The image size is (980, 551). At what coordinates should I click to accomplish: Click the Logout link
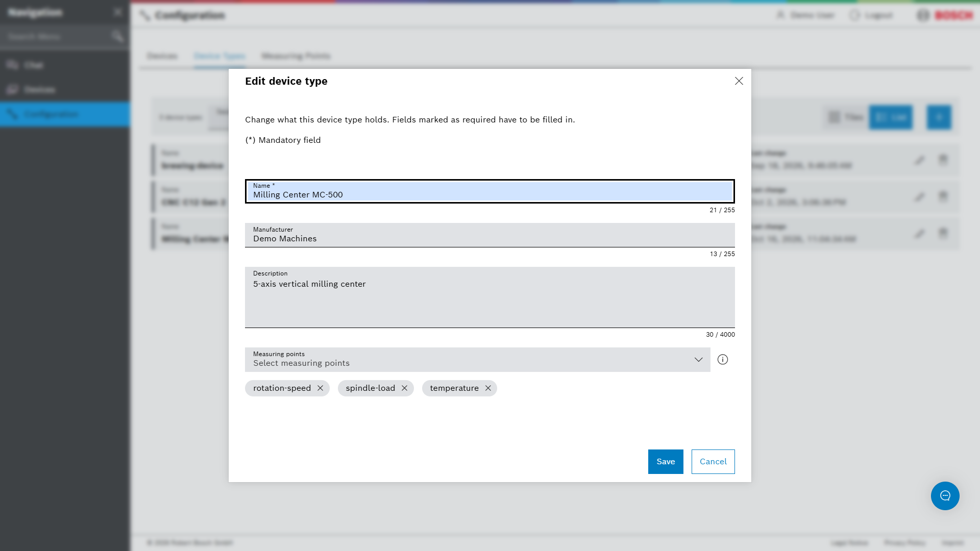point(871,15)
